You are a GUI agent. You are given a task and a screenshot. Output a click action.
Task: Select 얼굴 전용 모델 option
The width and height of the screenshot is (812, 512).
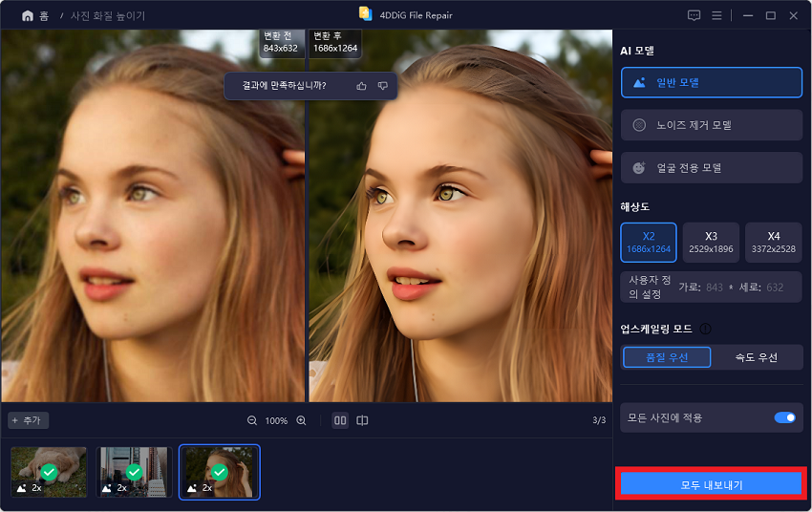(712, 168)
